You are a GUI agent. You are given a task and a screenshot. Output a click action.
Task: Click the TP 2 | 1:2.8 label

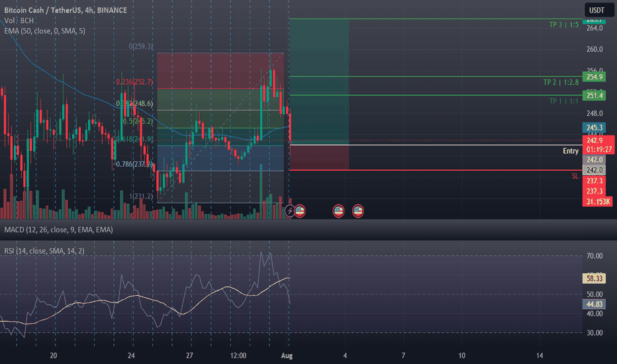point(561,82)
